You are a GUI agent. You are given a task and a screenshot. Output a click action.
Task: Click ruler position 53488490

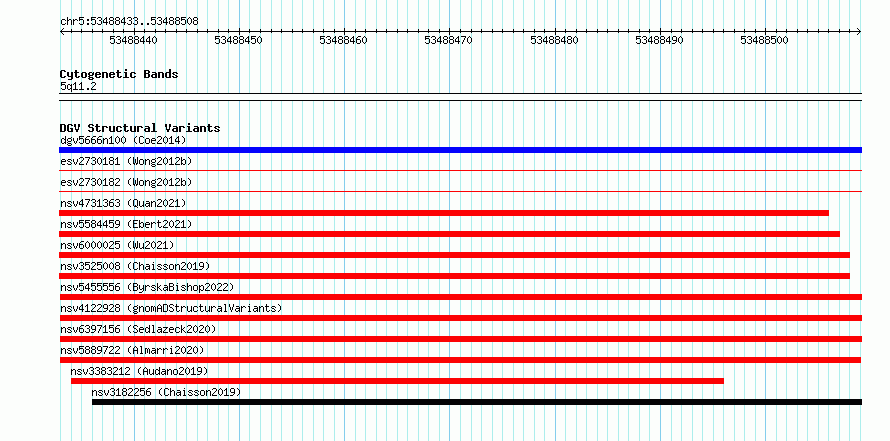[660, 40]
